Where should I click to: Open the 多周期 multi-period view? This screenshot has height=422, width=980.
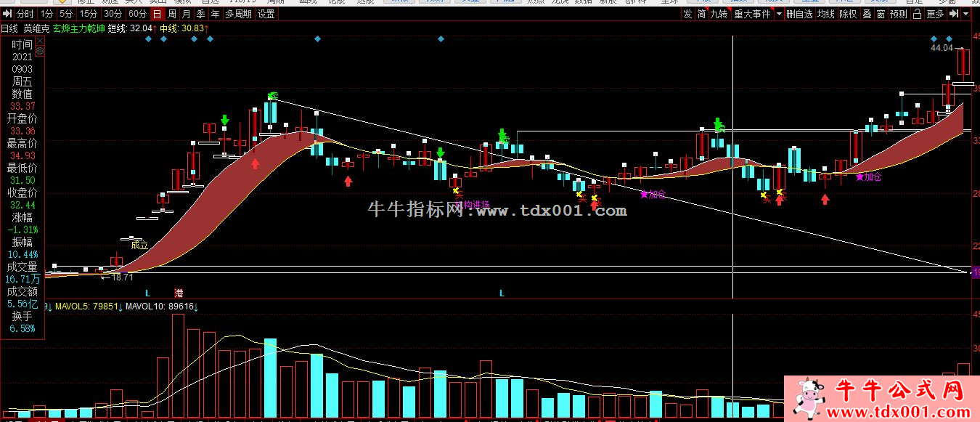point(239,14)
